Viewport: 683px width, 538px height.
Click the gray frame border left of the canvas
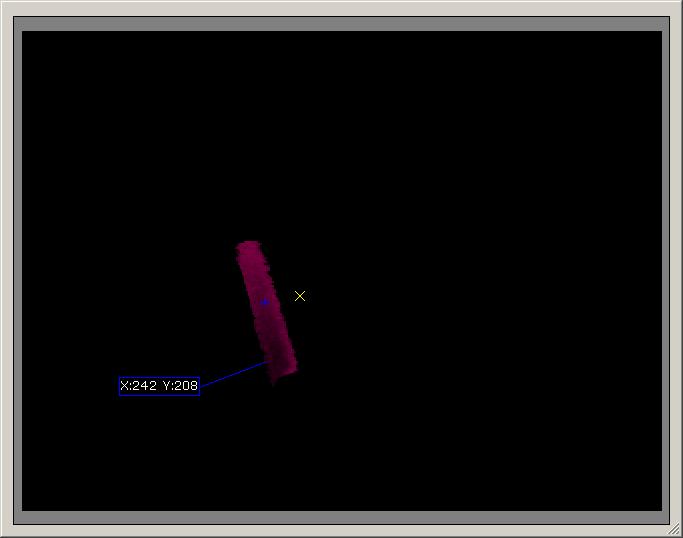(15, 270)
